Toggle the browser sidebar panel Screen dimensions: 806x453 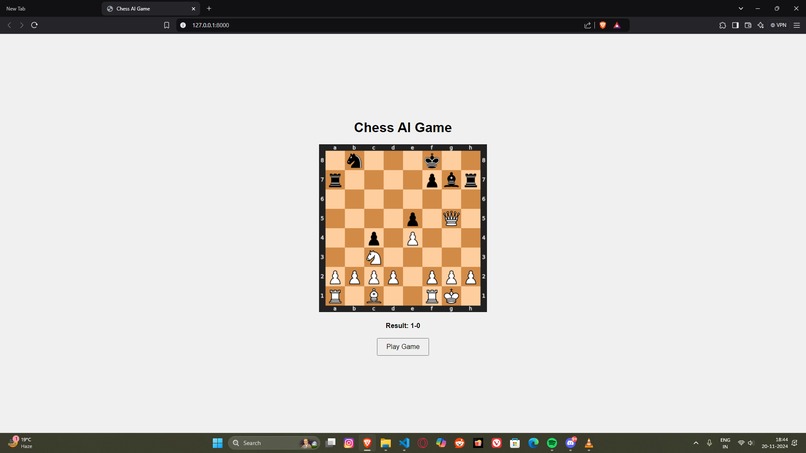coord(735,25)
